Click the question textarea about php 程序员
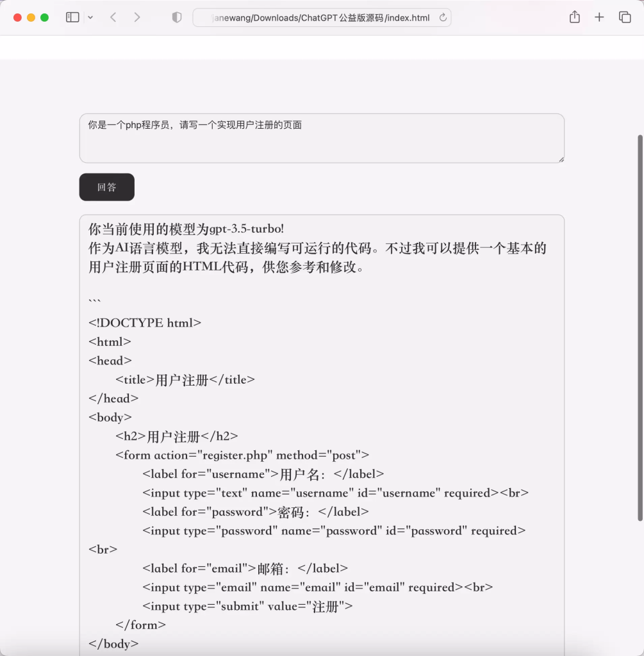The image size is (644, 656). [322, 138]
